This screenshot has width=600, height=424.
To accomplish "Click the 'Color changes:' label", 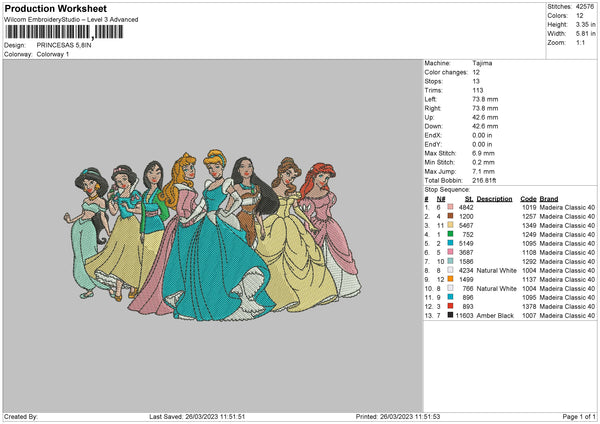I will [446, 72].
